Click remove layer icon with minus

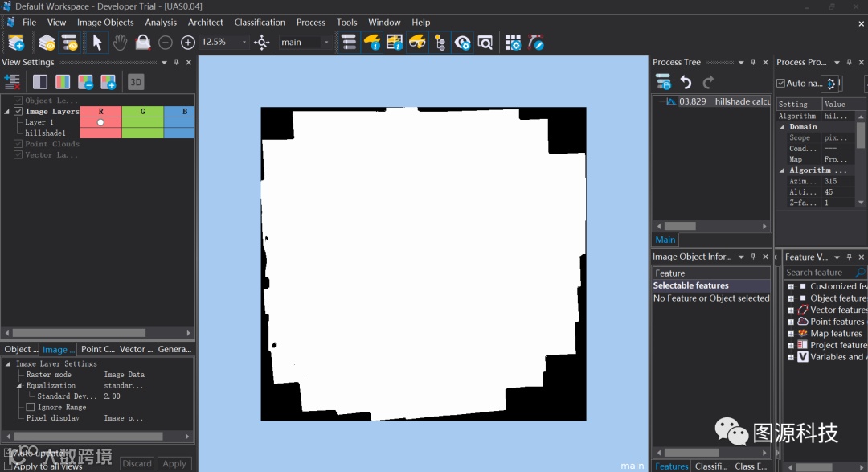tap(85, 82)
